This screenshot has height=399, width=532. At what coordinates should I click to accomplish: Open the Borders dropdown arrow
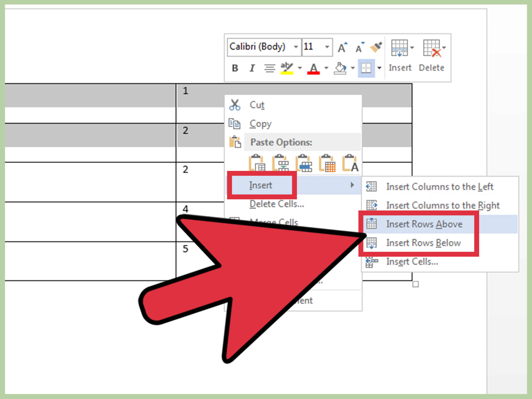point(379,68)
